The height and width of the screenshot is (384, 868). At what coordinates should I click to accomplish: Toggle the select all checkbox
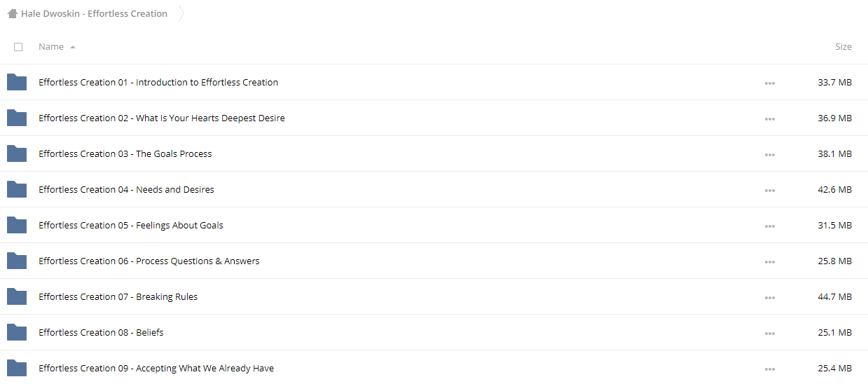pyautogui.click(x=18, y=47)
